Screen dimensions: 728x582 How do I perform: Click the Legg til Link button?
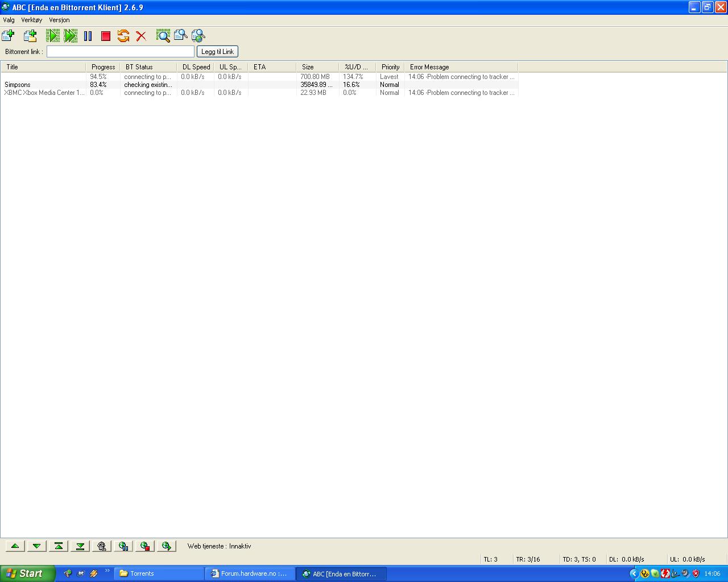pos(217,52)
